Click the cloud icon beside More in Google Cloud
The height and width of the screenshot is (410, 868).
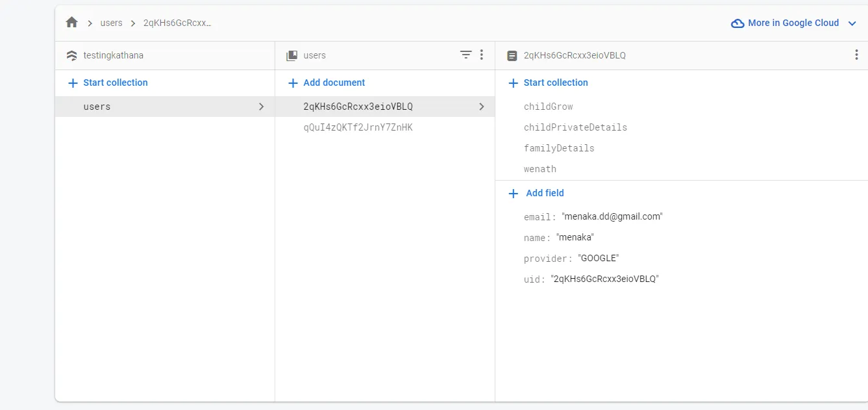point(738,23)
